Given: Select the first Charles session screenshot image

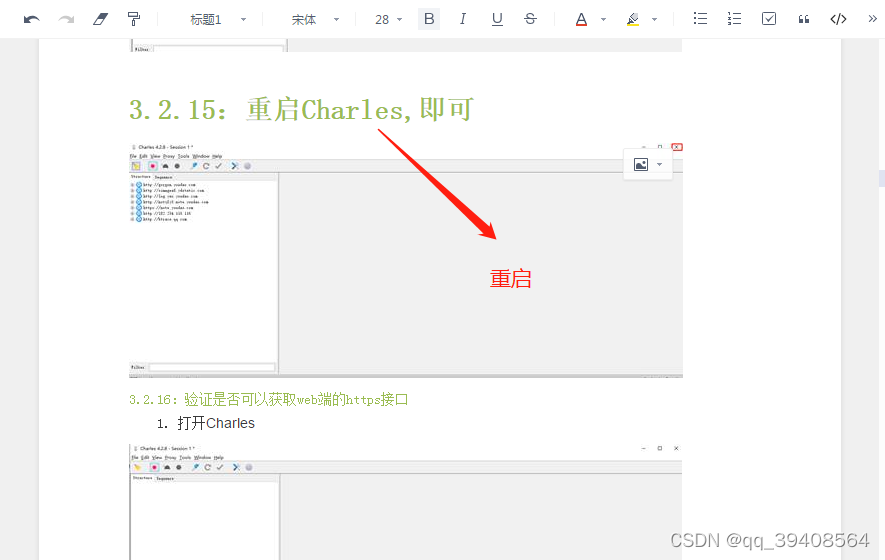Looking at the screenshot, I should pyautogui.click(x=406, y=260).
